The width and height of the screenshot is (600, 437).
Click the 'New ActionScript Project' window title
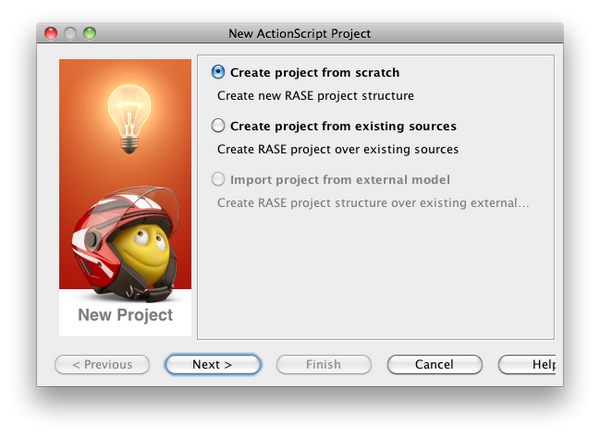(300, 34)
